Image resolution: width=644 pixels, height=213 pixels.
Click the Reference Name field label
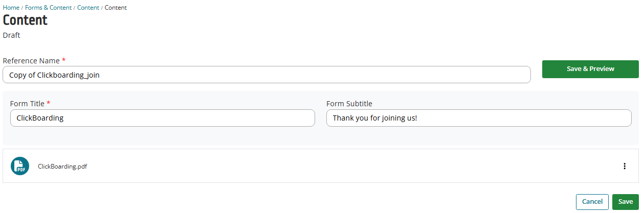(x=31, y=60)
